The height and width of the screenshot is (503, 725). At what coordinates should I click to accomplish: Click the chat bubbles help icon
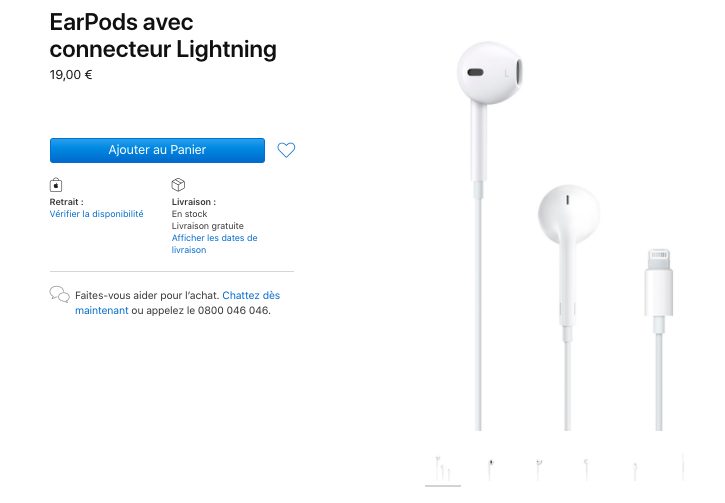click(60, 294)
